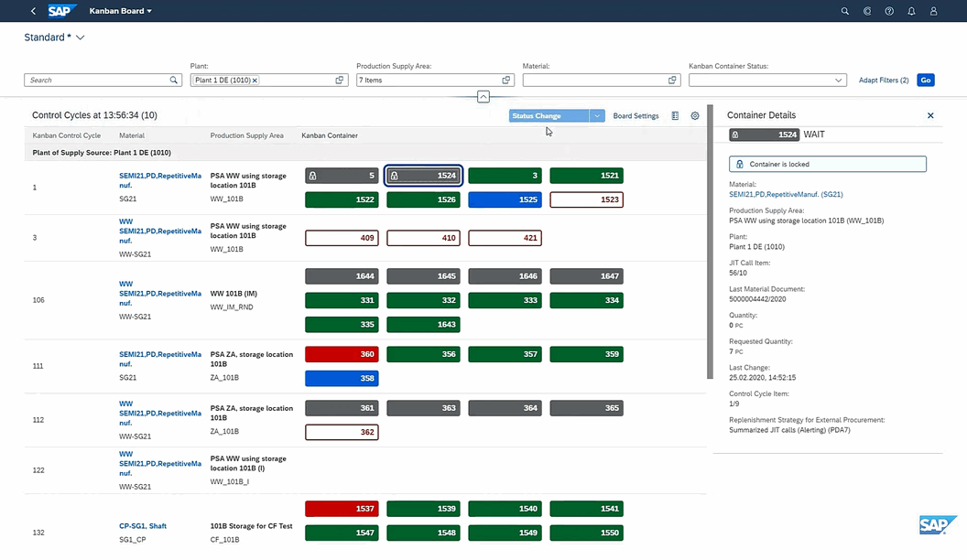
Task: Go back using the header back arrow
Action: coord(33,11)
